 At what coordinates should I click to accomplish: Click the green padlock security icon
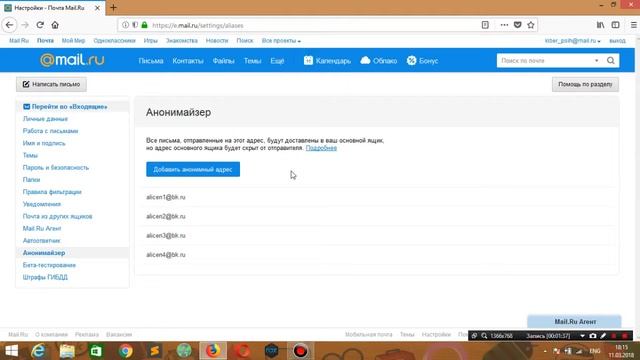pyautogui.click(x=144, y=25)
